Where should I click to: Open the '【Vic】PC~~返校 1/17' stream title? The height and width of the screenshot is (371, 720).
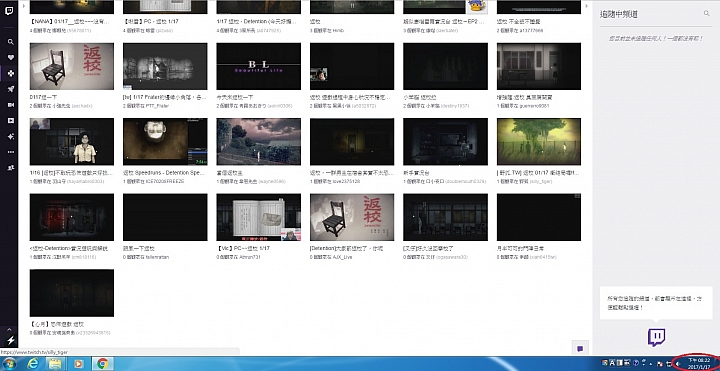pyautogui.click(x=243, y=248)
